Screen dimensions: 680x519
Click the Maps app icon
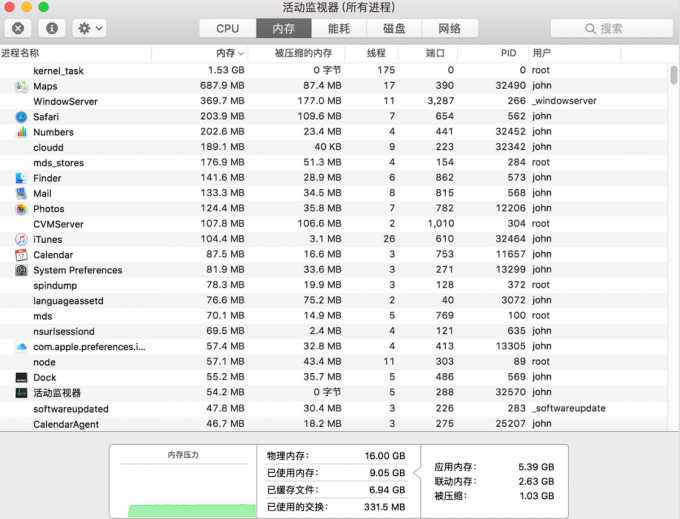(x=21, y=86)
